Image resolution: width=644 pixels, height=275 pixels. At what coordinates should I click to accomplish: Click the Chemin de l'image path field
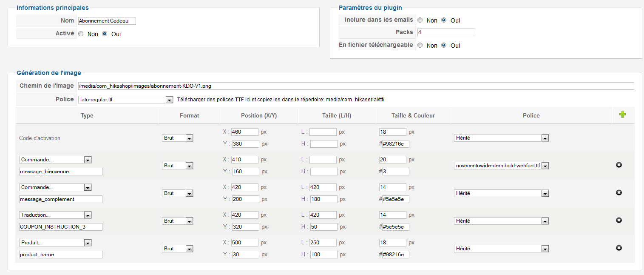[x=355, y=86]
